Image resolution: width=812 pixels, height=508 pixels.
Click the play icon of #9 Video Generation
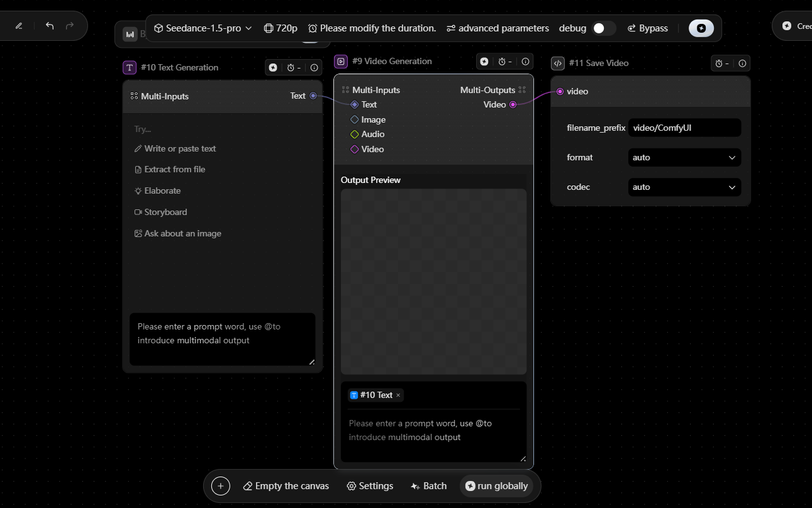click(341, 61)
